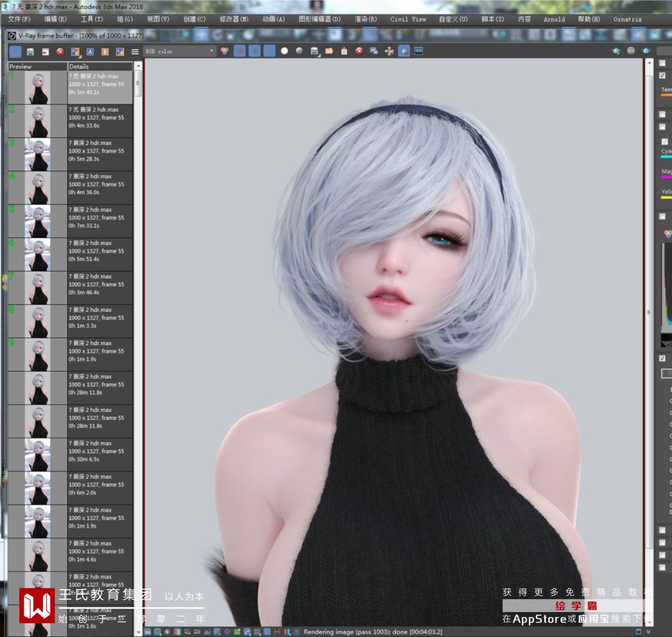Open the 文件(F) menu
This screenshot has width=672, height=637.
pos(19,19)
